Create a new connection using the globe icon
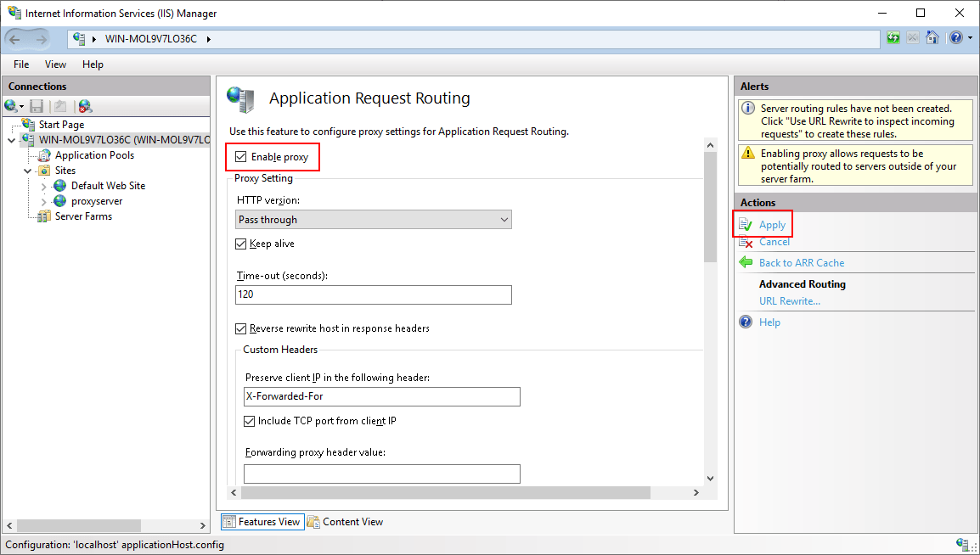 [12, 105]
